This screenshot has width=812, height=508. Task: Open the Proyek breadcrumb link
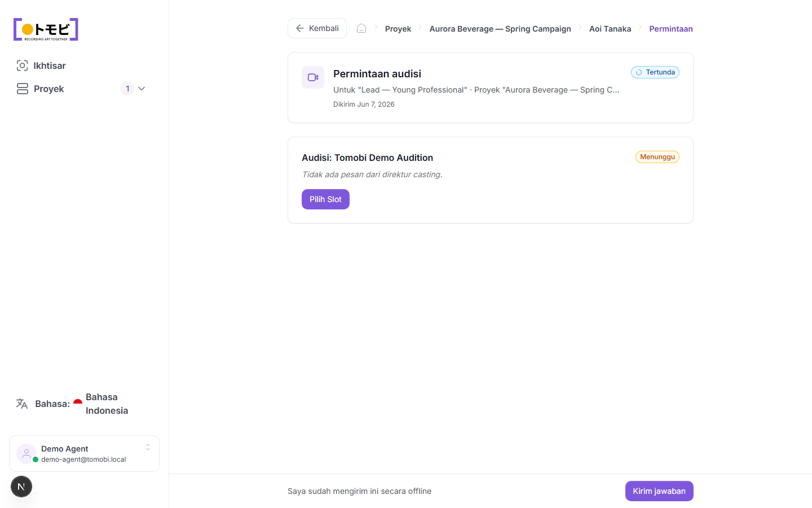(x=398, y=29)
